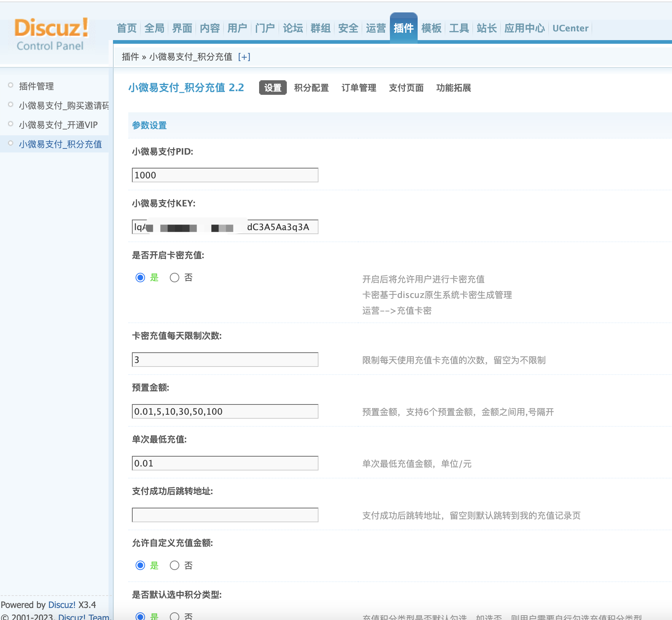This screenshot has width=672, height=620.
Task: Open the 安全 top navigation item
Action: [x=348, y=28]
